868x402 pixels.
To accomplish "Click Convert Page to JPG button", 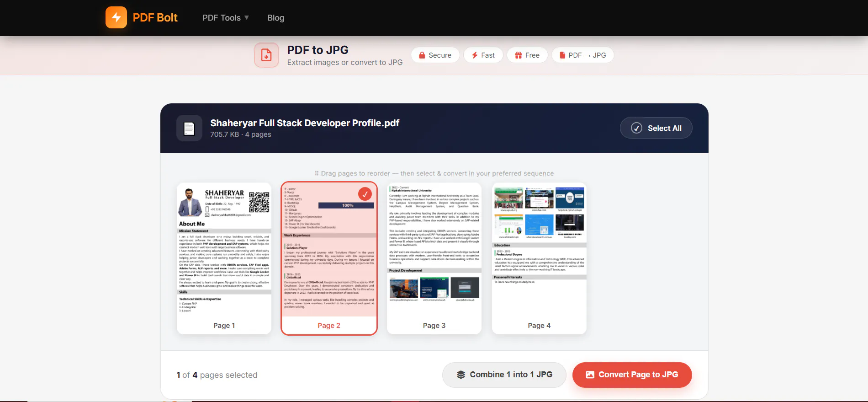I will pyautogui.click(x=632, y=375).
